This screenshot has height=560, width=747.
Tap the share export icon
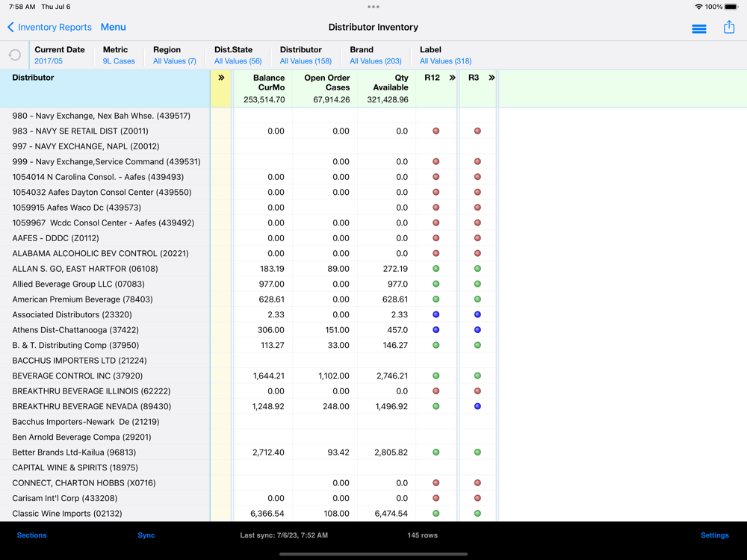[x=729, y=27]
